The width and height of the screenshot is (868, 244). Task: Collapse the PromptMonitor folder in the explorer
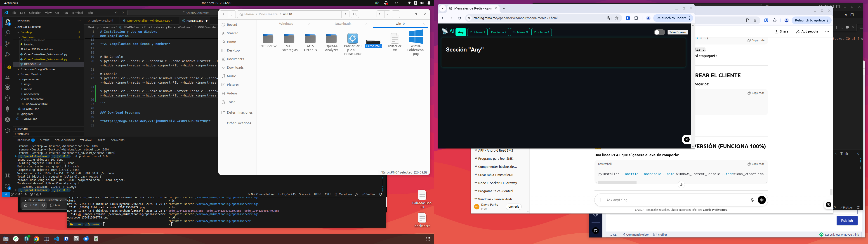point(31,74)
